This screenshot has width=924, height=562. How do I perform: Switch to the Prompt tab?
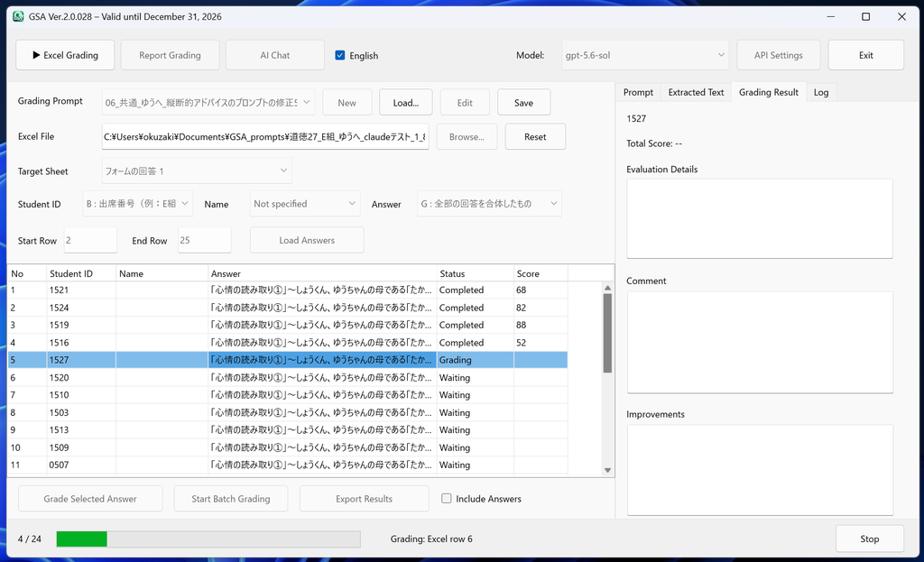pyautogui.click(x=638, y=93)
